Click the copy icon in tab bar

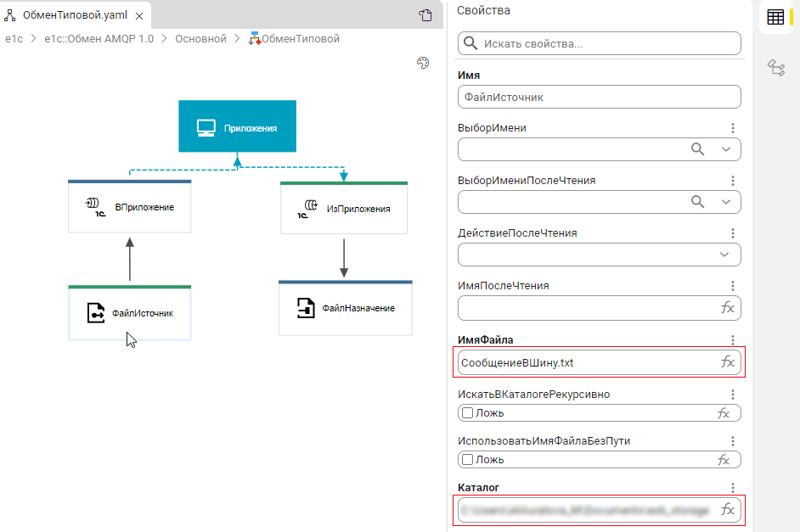point(425,15)
